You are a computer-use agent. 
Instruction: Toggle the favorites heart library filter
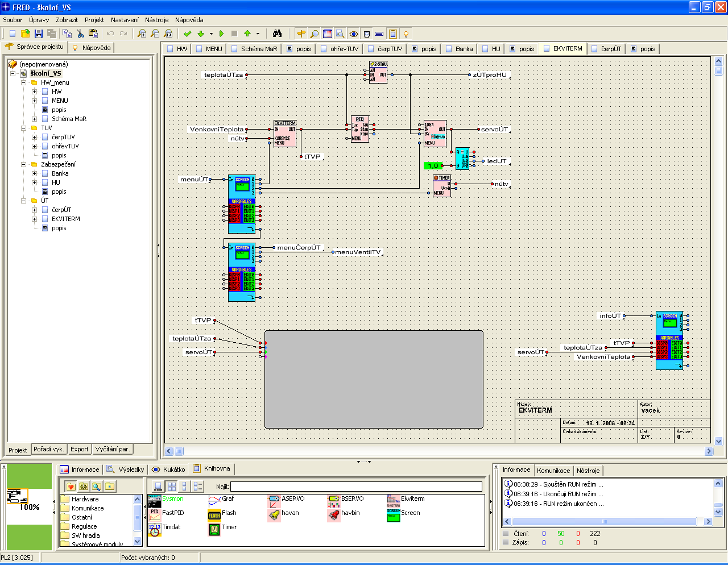coord(71,487)
